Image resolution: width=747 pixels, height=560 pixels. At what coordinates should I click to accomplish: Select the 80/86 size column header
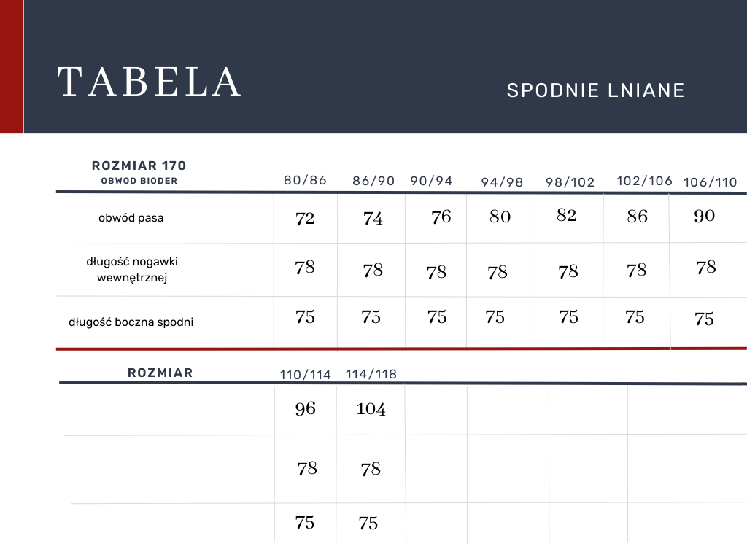pyautogui.click(x=306, y=180)
